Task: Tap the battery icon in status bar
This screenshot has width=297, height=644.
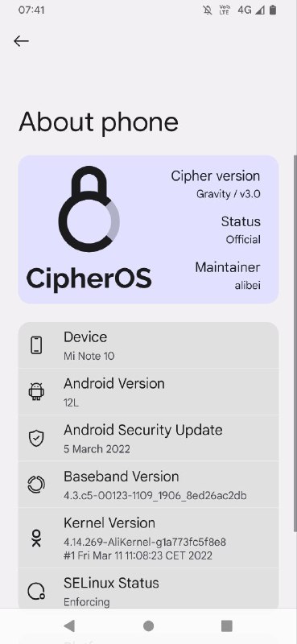Action: click(272, 10)
